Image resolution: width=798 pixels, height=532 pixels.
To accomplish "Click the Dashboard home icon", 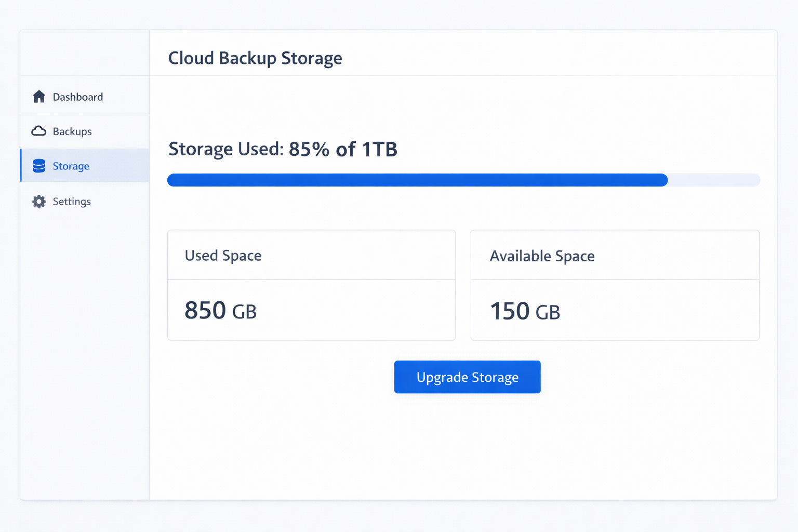I will click(39, 97).
